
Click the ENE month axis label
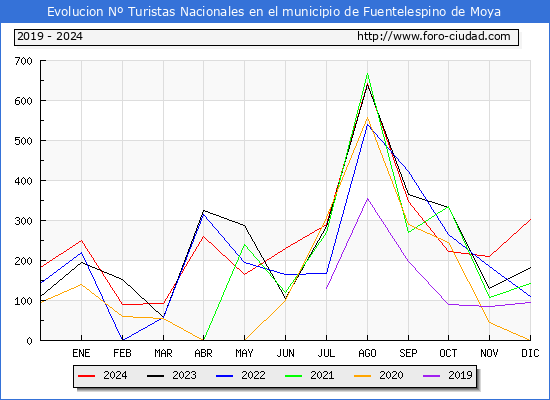coord(81,353)
